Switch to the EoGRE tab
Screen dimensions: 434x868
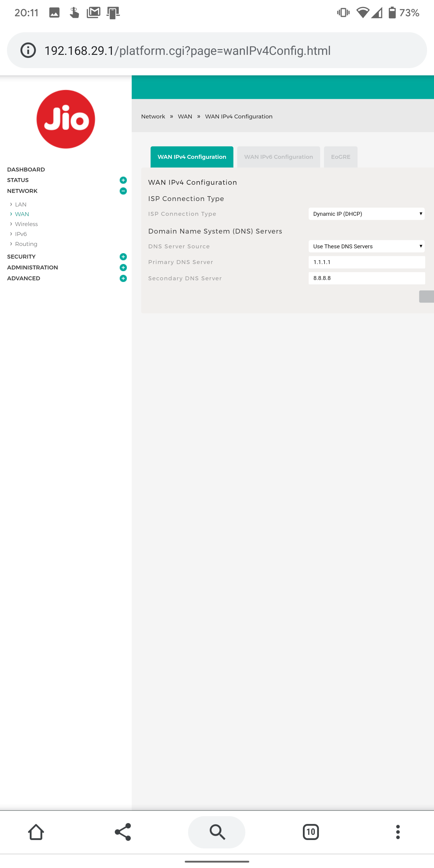tap(340, 157)
